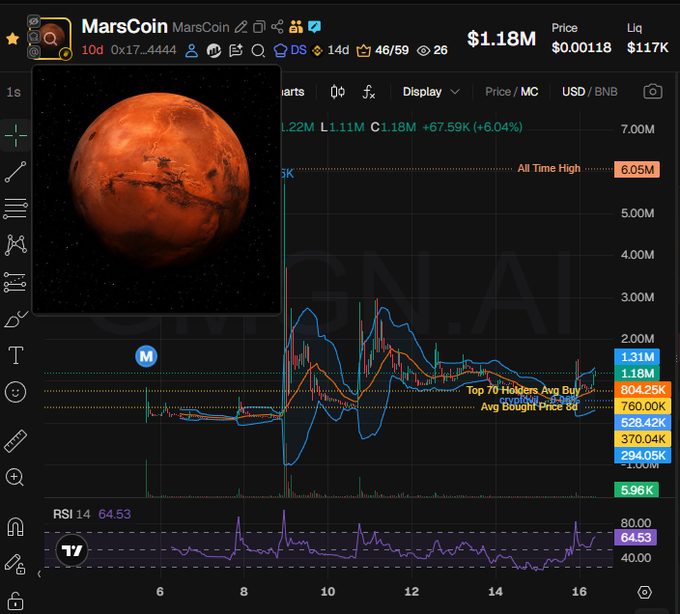The height and width of the screenshot is (614, 680).
Task: Click the yellow community people icon
Action: (296, 27)
